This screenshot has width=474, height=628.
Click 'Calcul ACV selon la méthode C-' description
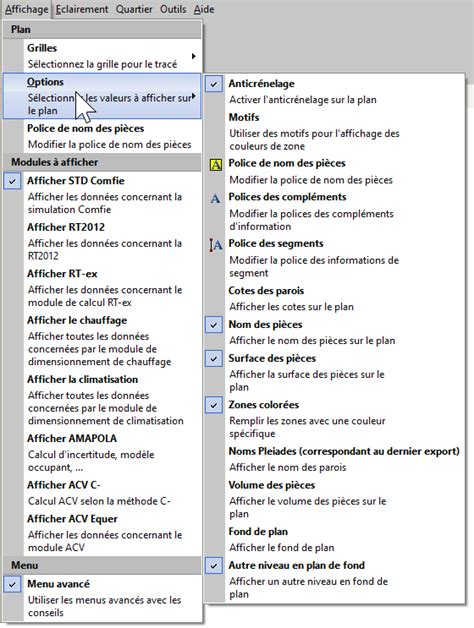coord(99,501)
